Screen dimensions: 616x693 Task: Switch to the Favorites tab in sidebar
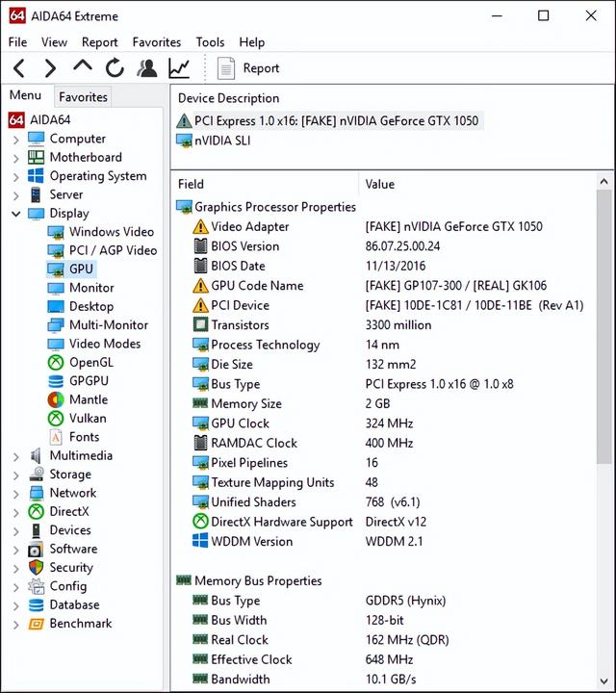[x=83, y=97]
